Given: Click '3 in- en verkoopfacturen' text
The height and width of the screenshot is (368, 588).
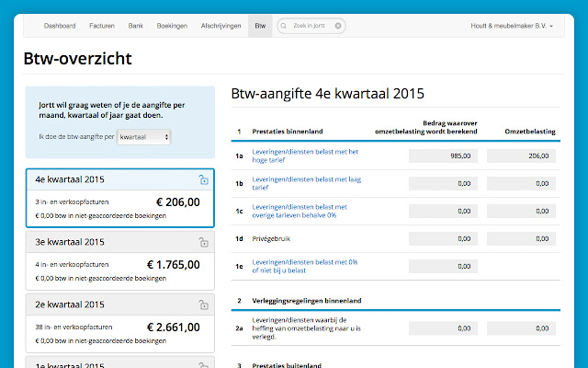Looking at the screenshot, I should point(72,202).
